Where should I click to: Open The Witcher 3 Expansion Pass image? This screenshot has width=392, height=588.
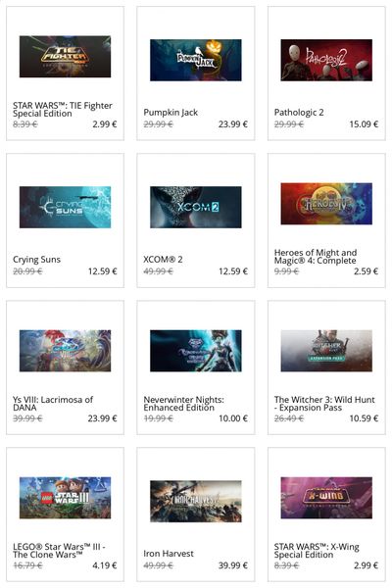326,351
